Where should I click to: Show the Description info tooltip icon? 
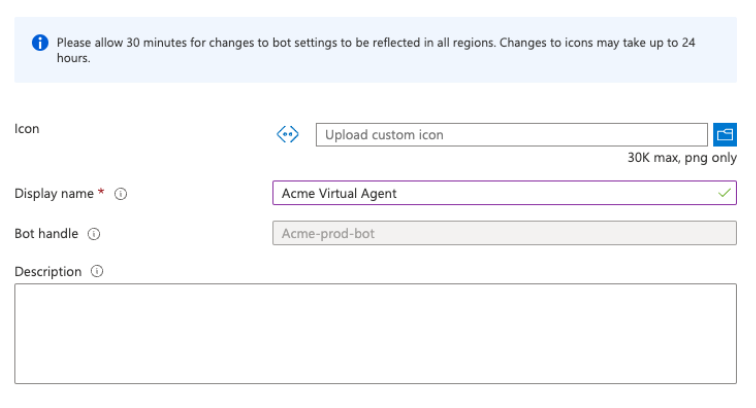coord(97,271)
